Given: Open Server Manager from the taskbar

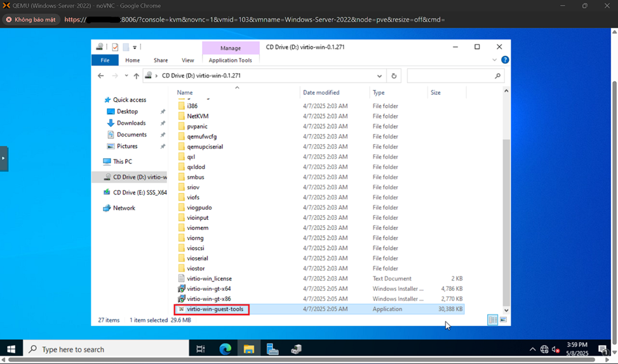Looking at the screenshot, I should [x=272, y=349].
